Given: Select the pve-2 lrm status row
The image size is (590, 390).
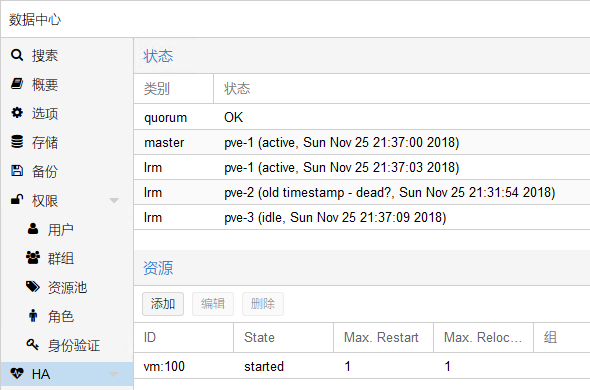Looking at the screenshot, I should pyautogui.click(x=362, y=192).
